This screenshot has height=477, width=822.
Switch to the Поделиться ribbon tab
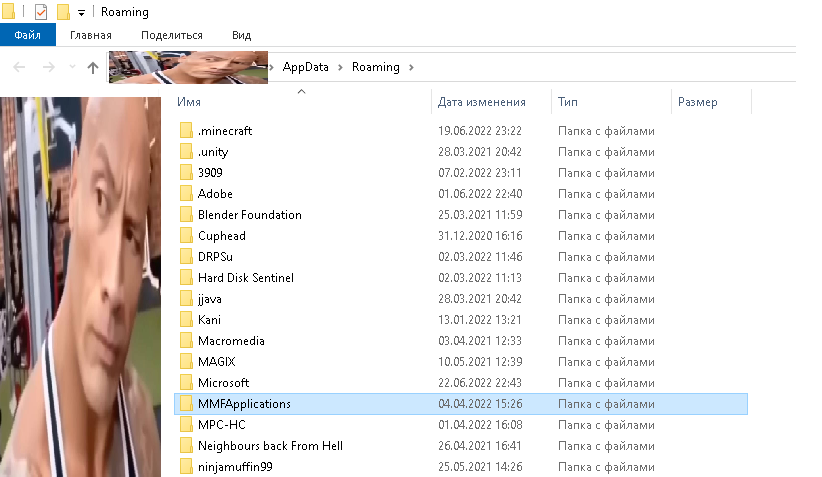coord(171,35)
